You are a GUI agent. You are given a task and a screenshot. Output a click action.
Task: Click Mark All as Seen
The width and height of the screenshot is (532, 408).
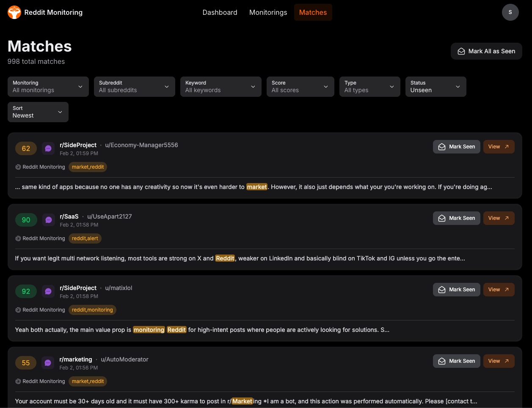486,51
